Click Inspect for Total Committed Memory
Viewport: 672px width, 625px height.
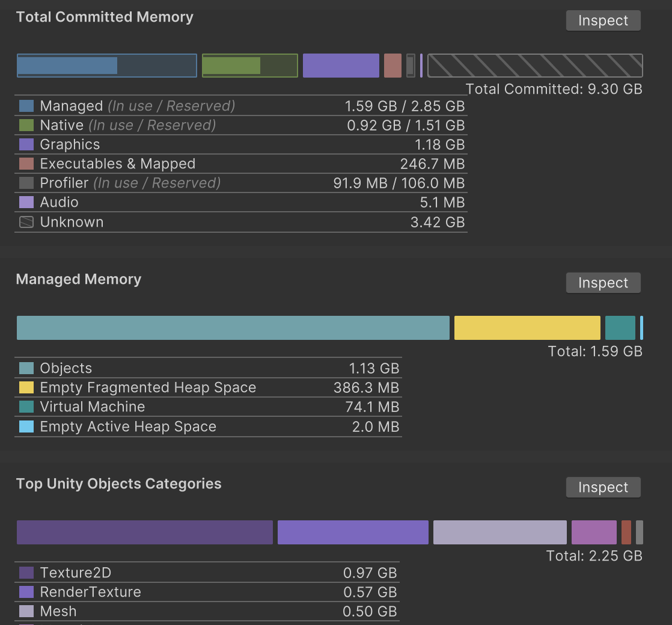tap(603, 20)
